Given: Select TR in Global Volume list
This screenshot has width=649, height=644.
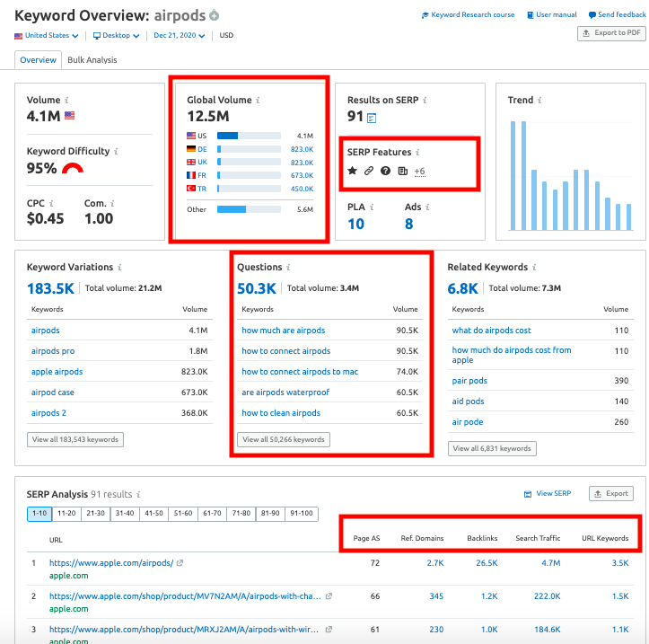Looking at the screenshot, I should pos(202,189).
